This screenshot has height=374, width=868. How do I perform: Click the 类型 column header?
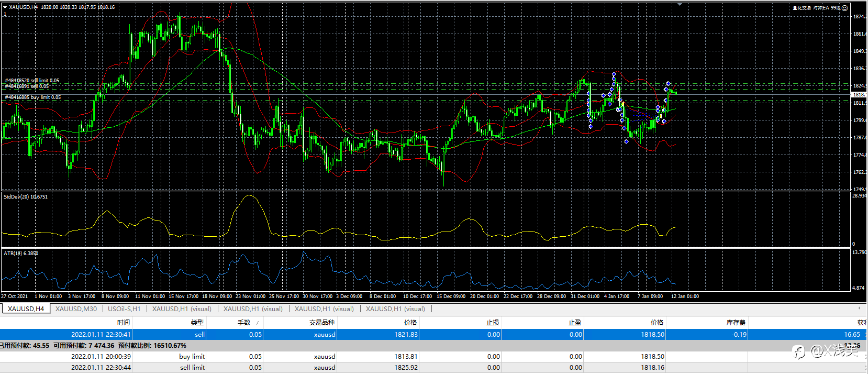coord(197,323)
